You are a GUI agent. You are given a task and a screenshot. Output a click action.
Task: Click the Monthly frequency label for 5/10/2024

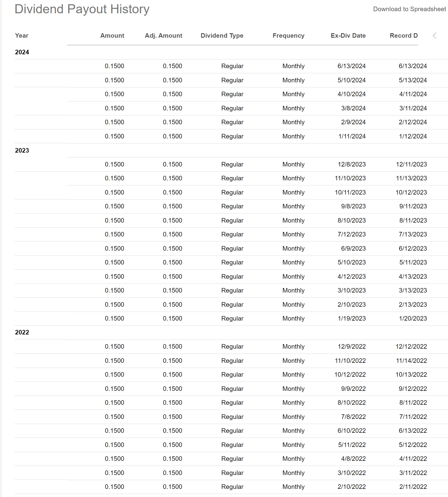pos(293,80)
